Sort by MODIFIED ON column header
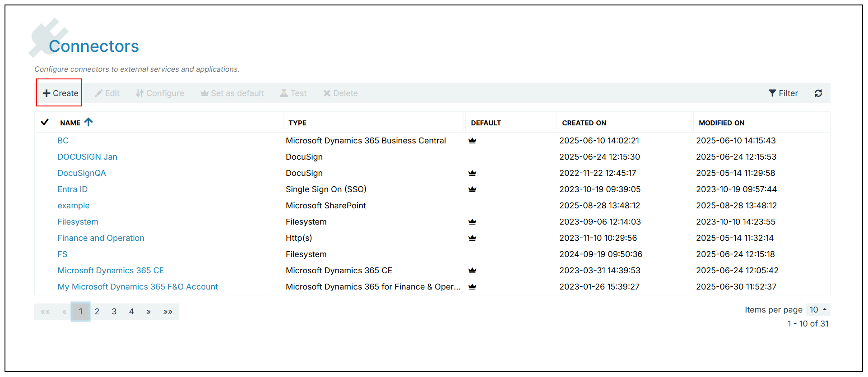Image resolution: width=868 pixels, height=377 pixels. [x=722, y=123]
